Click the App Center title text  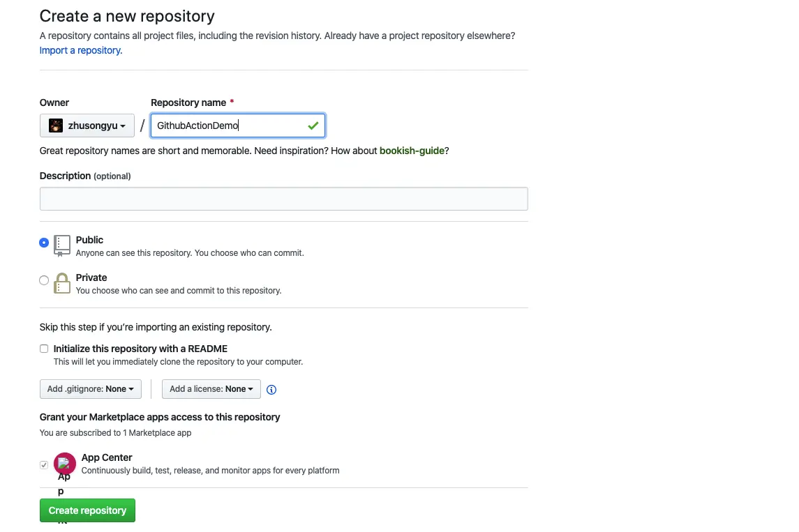click(107, 457)
